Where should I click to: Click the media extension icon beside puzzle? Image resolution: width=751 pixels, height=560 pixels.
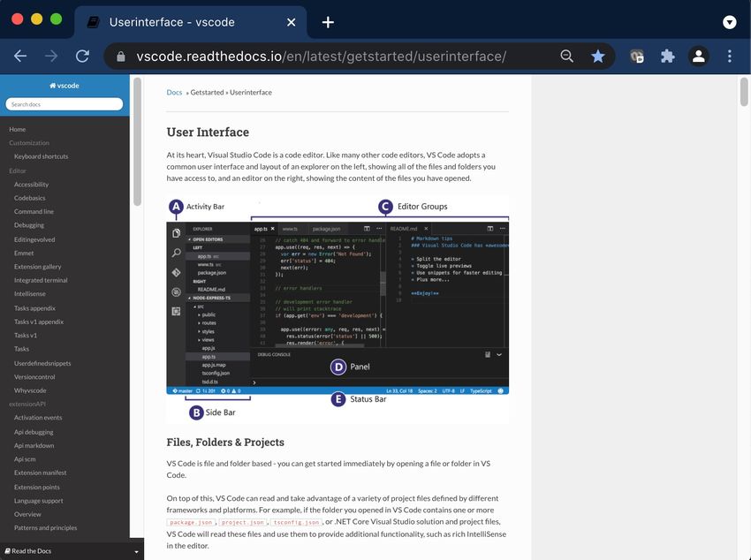636,56
